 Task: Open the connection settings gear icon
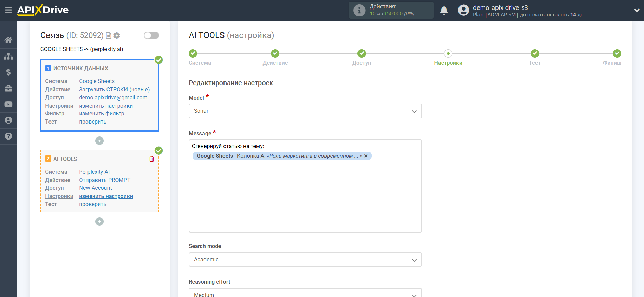(117, 35)
